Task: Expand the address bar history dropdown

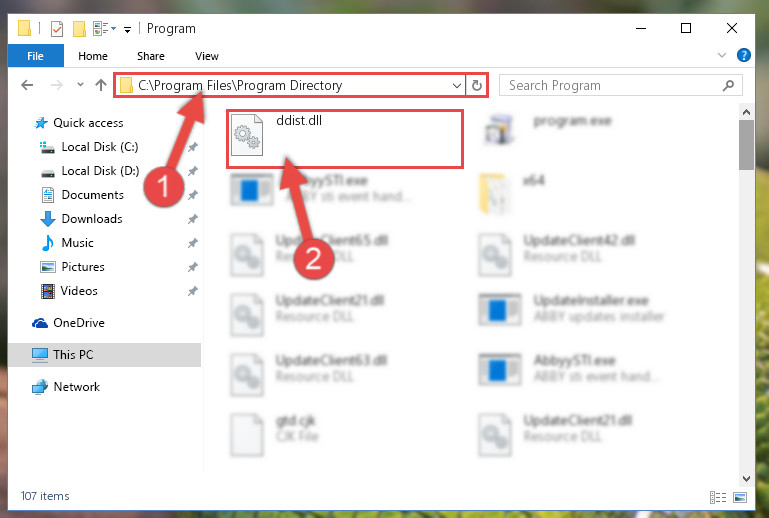Action: [x=457, y=86]
